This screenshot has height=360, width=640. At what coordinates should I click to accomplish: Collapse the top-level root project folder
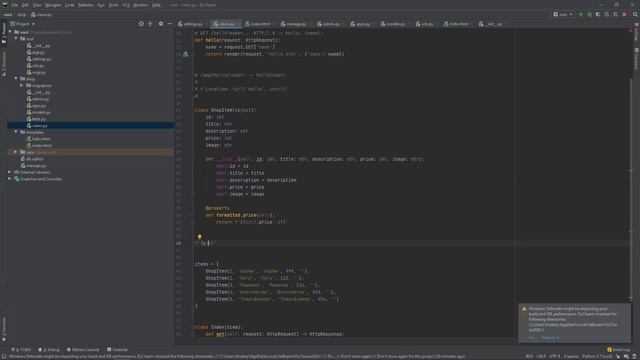(10, 32)
